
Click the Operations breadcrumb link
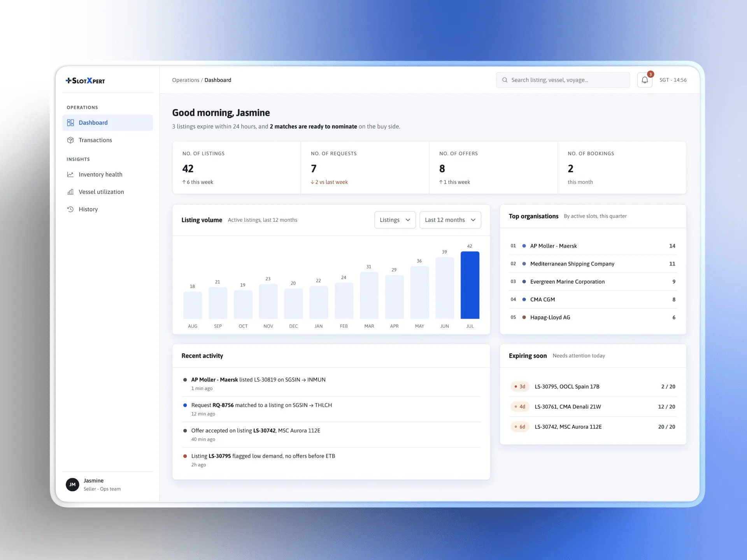186,80
